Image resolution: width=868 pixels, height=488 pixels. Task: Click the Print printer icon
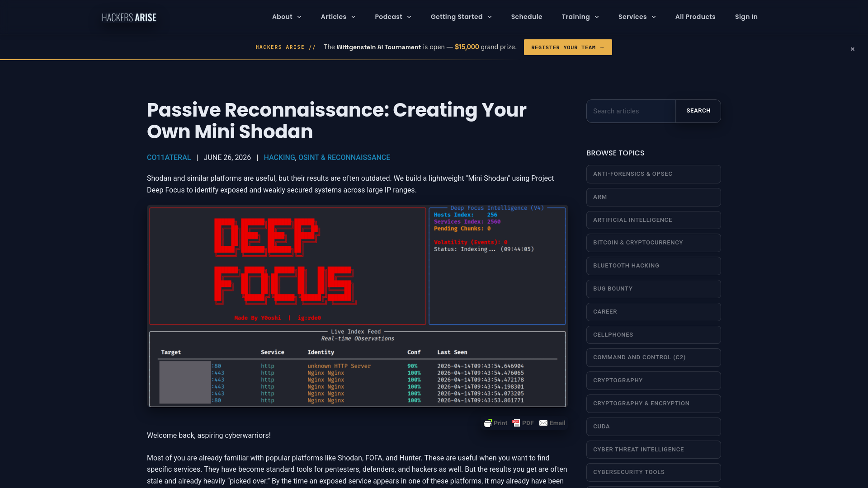(x=488, y=423)
